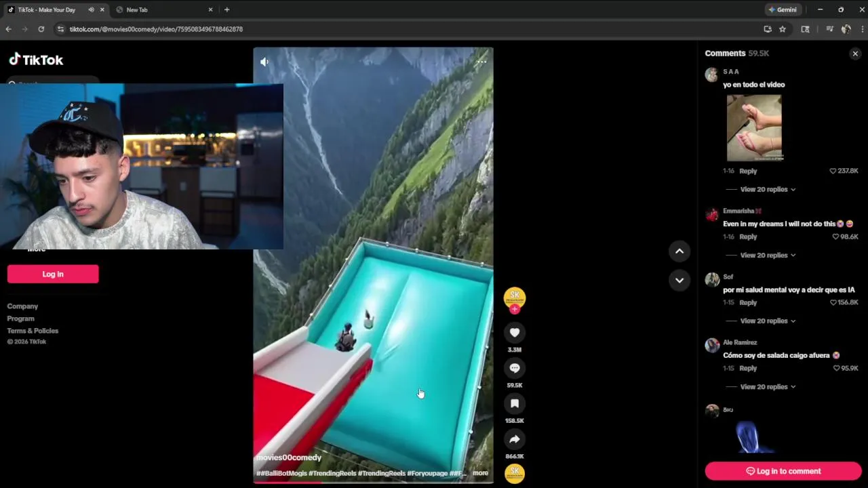Viewport: 868px width, 488px height.
Task: Select 'Cómo soy de salada caigo afuera' comment
Action: click(x=777, y=355)
